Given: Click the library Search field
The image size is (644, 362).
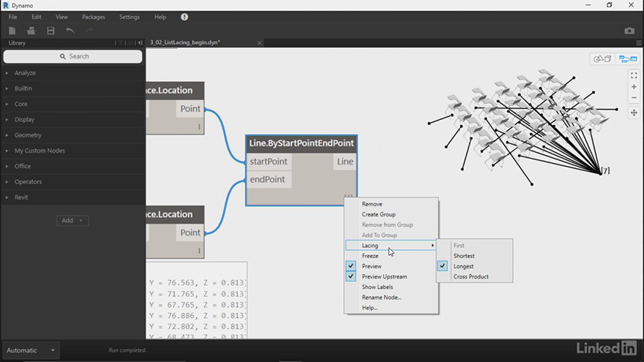Looking at the screenshot, I should [72, 56].
